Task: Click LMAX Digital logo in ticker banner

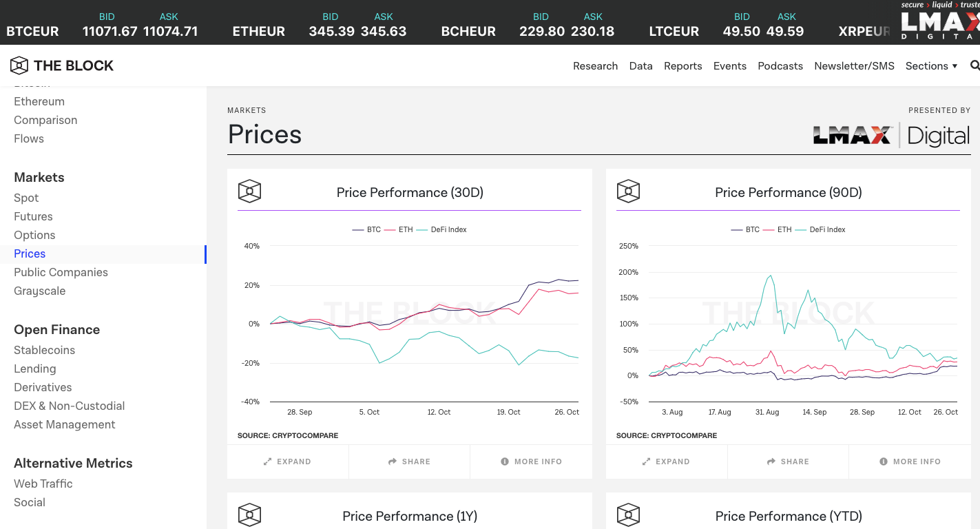Action: 940,23
